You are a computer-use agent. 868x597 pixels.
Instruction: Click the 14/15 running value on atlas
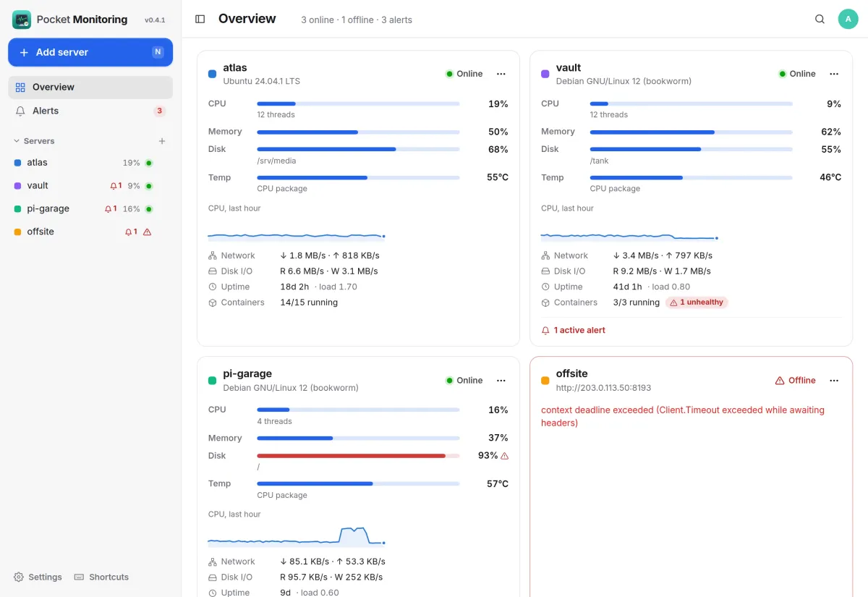click(x=309, y=302)
